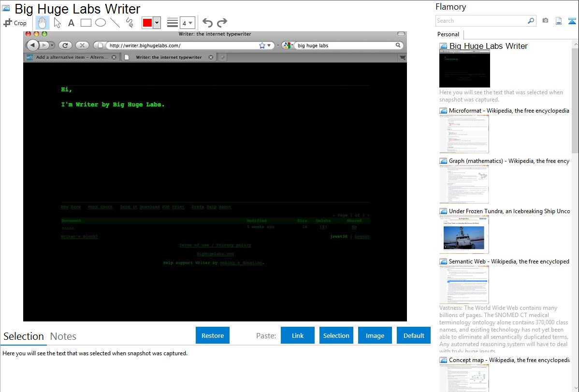Select the ellipse shape tool

(101, 23)
